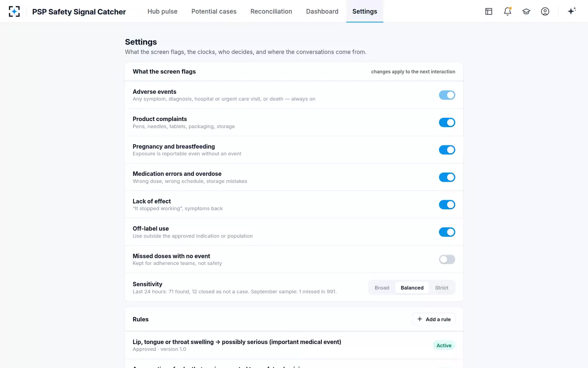Click 'Approved · version 1.0' text

159,349
